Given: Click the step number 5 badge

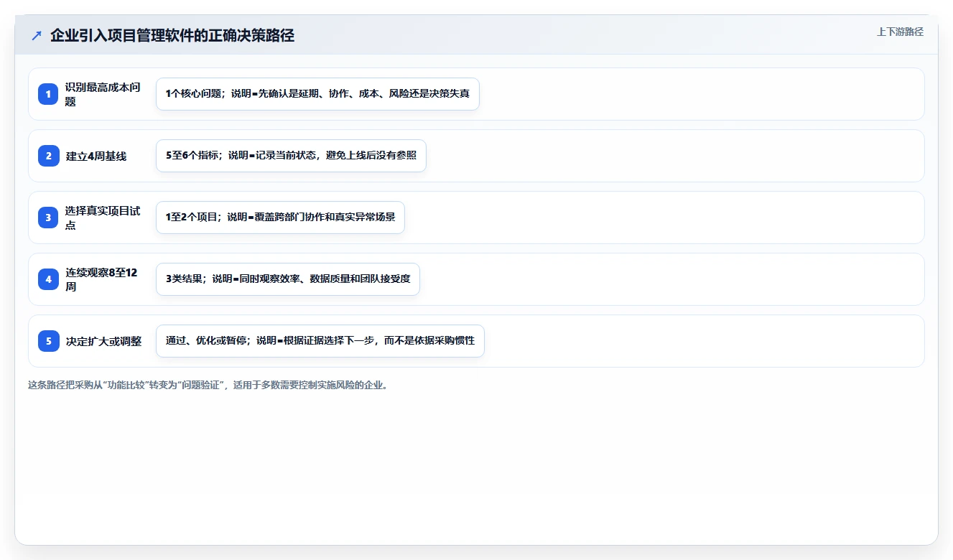Looking at the screenshot, I should tap(48, 341).
